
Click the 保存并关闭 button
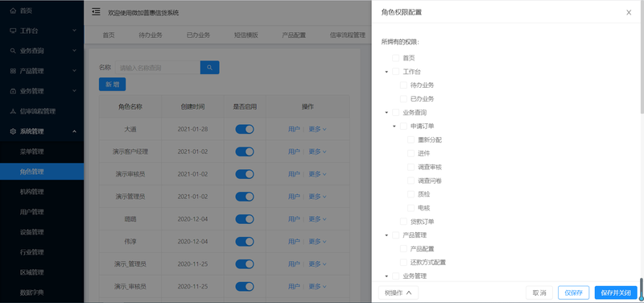[x=616, y=293]
